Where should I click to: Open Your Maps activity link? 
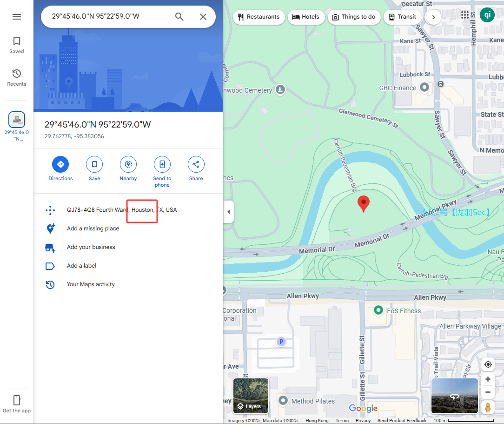[x=91, y=284]
